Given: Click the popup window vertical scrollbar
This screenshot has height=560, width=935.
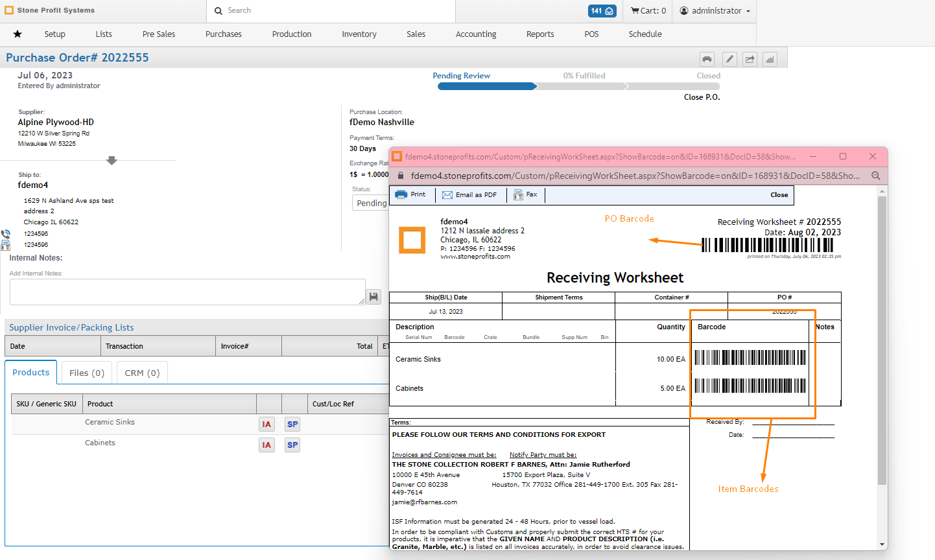Looking at the screenshot, I should 882,340.
